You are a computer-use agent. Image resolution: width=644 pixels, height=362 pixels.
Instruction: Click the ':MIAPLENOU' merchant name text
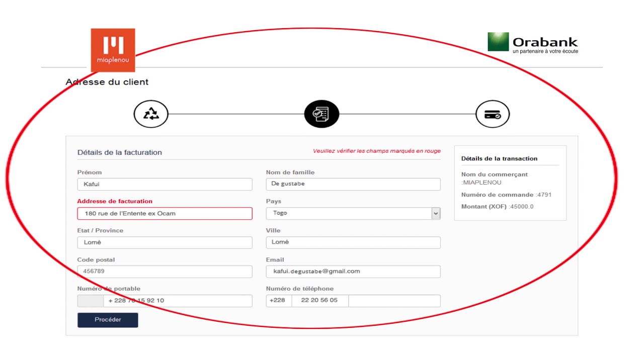[481, 183]
